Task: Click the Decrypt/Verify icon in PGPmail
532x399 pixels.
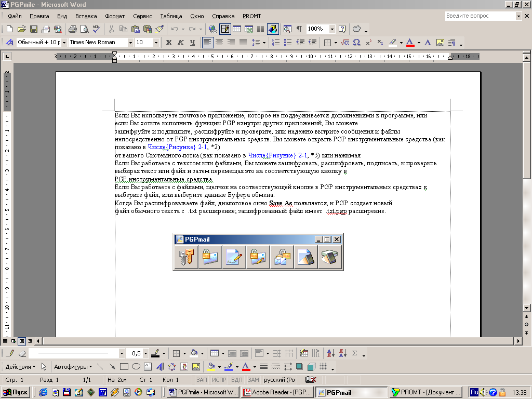Action: (282, 258)
